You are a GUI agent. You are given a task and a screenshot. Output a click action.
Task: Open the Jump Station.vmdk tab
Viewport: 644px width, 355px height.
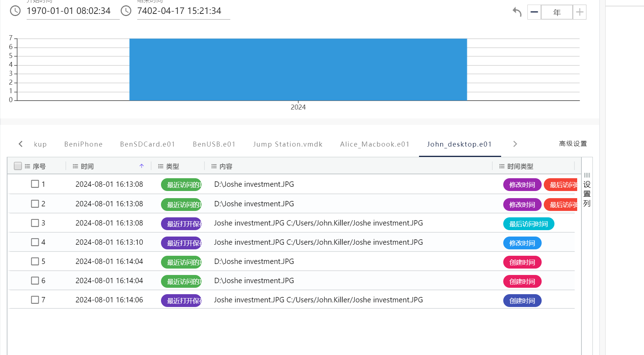[x=288, y=144]
